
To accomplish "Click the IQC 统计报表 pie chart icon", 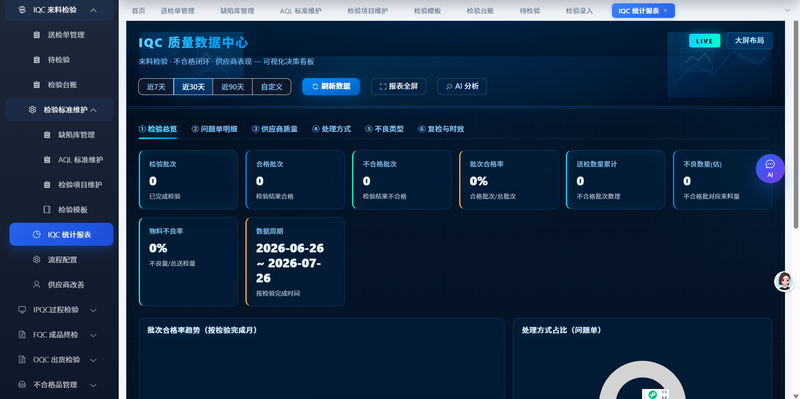I will pos(36,235).
